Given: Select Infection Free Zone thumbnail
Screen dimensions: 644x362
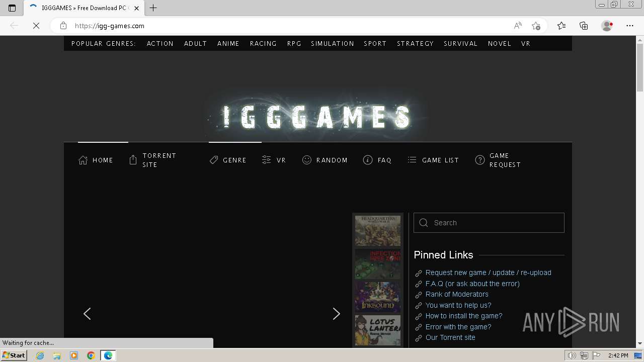Looking at the screenshot, I should [378, 264].
